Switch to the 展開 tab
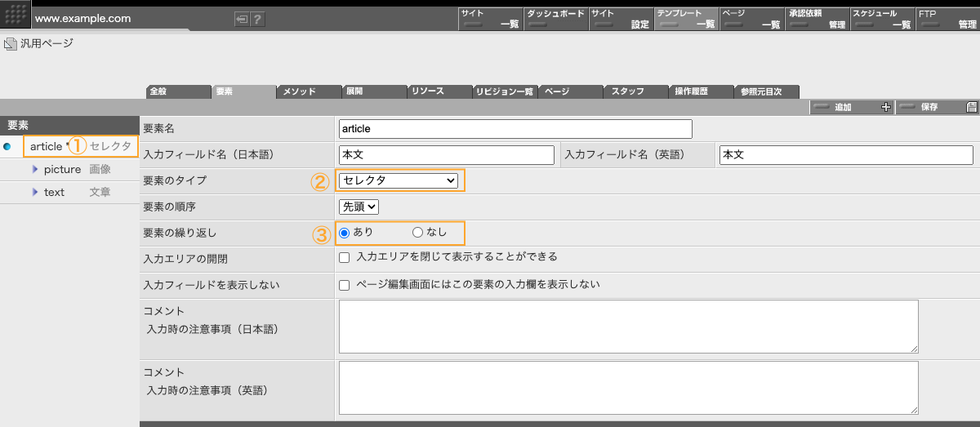Screen dimensions: 980x427 pyautogui.click(x=375, y=91)
